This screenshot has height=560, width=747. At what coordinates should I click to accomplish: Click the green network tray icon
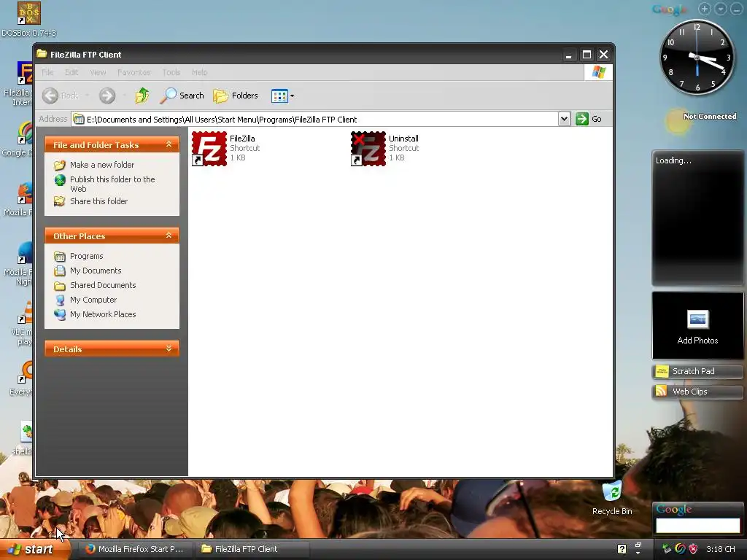coord(667,549)
